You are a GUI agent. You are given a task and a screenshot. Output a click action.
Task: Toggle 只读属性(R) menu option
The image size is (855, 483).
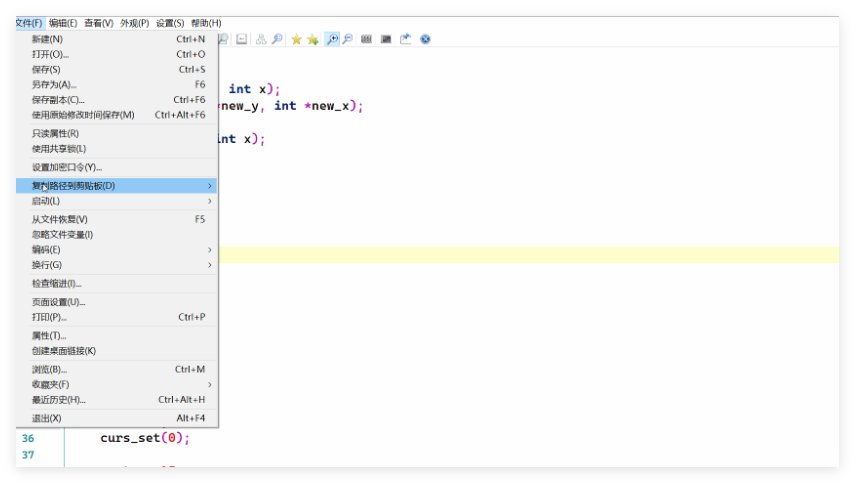pos(117,134)
